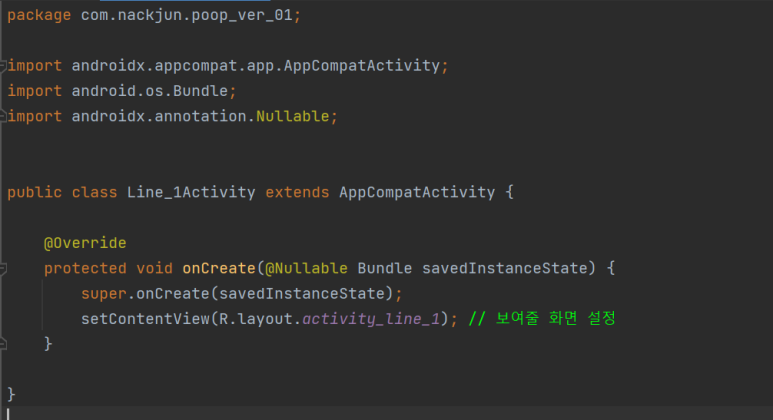Viewport: 773px width, 420px height.
Task: Select AppCompatActivity in first import line
Action: 361,66
